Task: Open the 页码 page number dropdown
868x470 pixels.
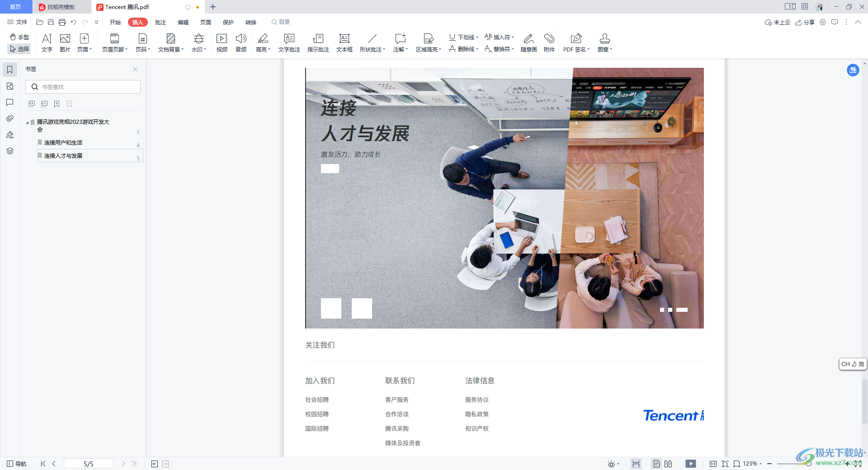Action: [x=143, y=43]
